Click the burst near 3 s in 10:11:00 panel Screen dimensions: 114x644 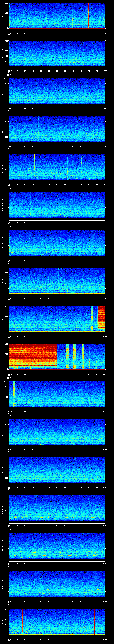coord(14,394)
